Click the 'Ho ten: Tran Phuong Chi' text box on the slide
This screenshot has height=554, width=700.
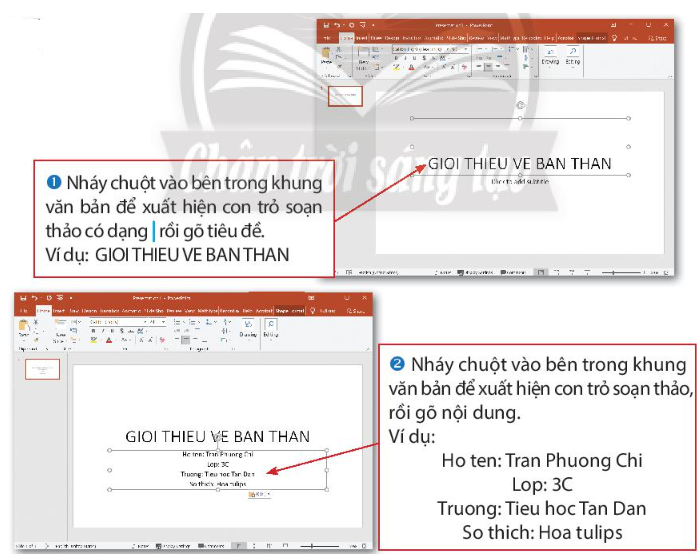tap(218, 454)
